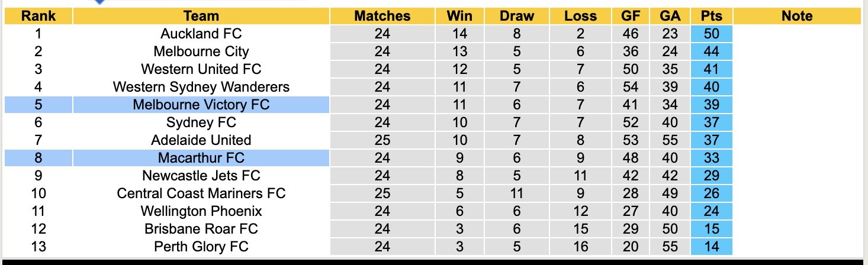868x265 pixels.
Task: Click the Brisbane Roar FC team name
Action: point(201,229)
